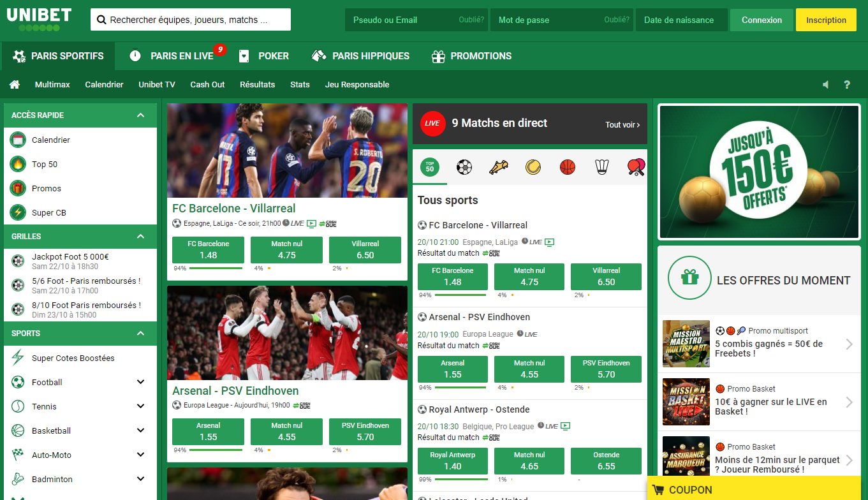This screenshot has width=868, height=500.
Task: Click the Connexion button
Action: point(761,20)
